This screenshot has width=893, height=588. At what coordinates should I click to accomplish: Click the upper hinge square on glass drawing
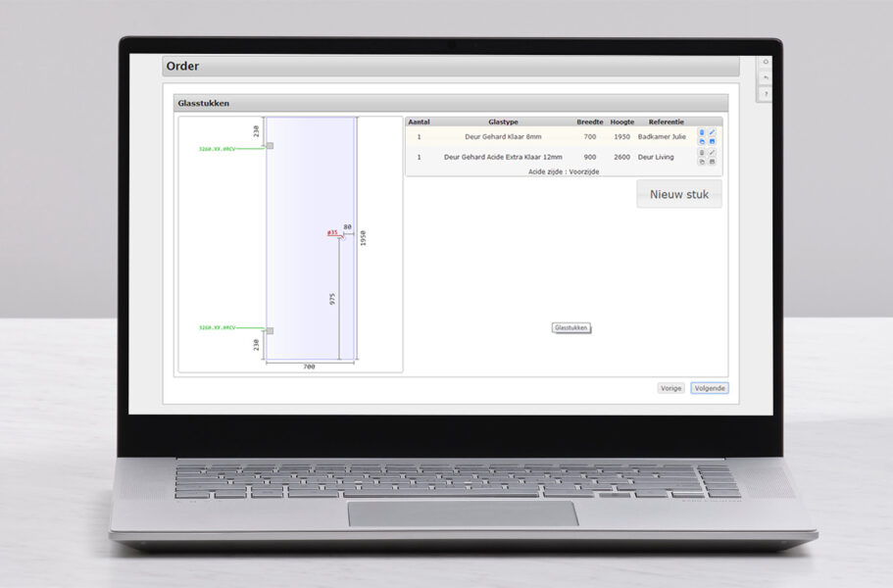(270, 146)
